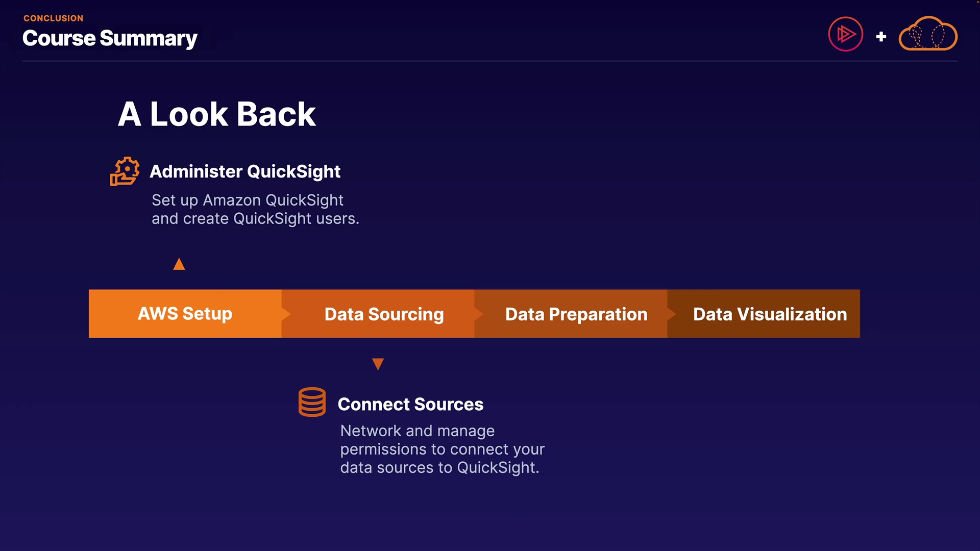
Task: Click the CONCLUSION section label
Action: click(x=53, y=18)
